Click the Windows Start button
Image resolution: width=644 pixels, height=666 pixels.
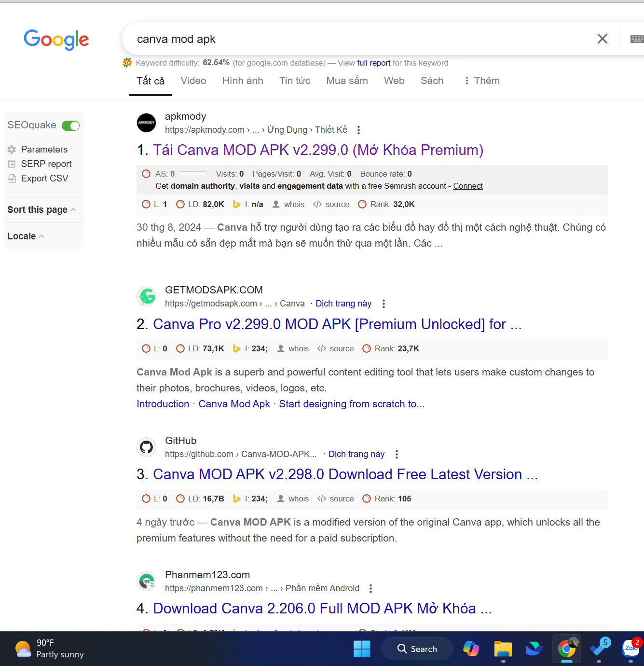click(x=362, y=649)
